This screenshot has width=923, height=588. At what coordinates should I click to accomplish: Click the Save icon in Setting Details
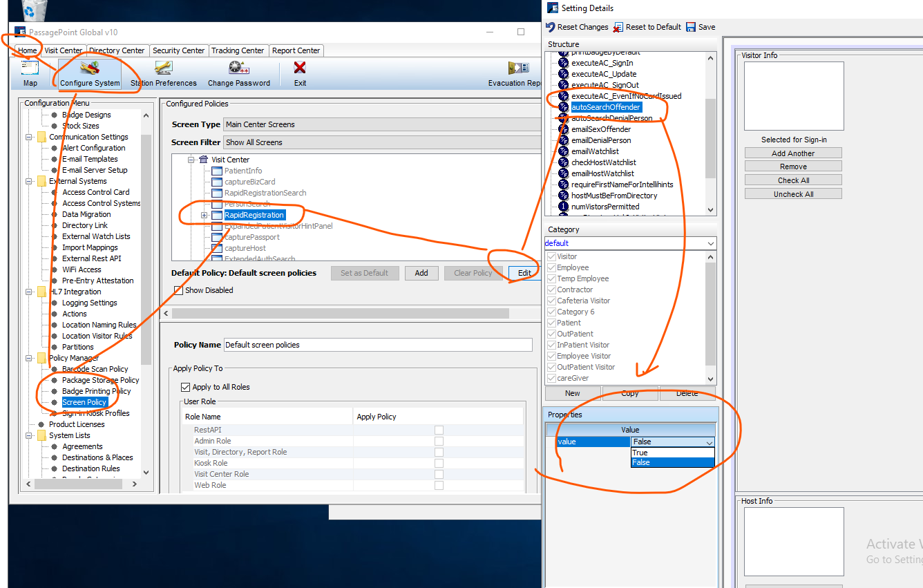pos(701,27)
